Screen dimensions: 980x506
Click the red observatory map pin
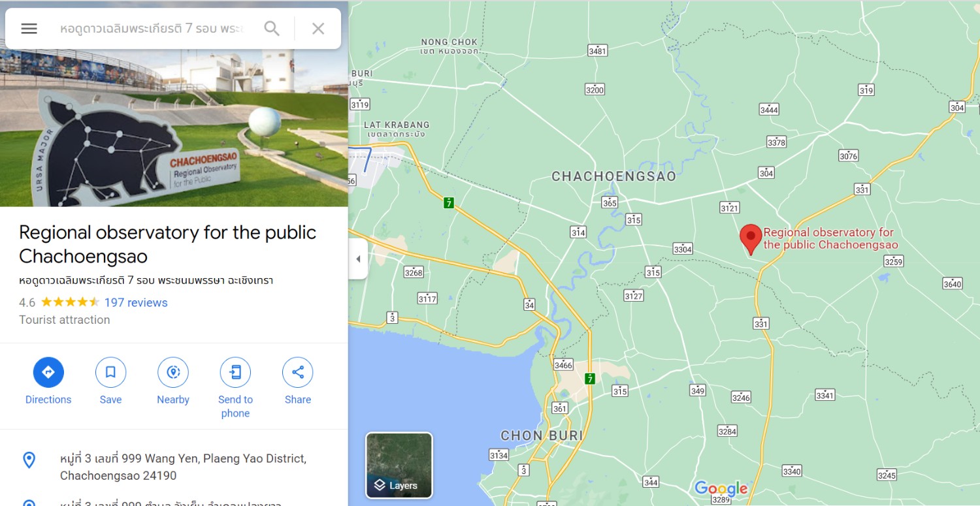point(751,239)
